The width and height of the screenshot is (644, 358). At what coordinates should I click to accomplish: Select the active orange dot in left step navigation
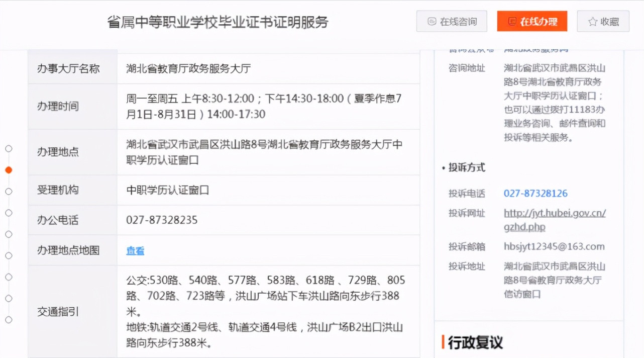9,169
